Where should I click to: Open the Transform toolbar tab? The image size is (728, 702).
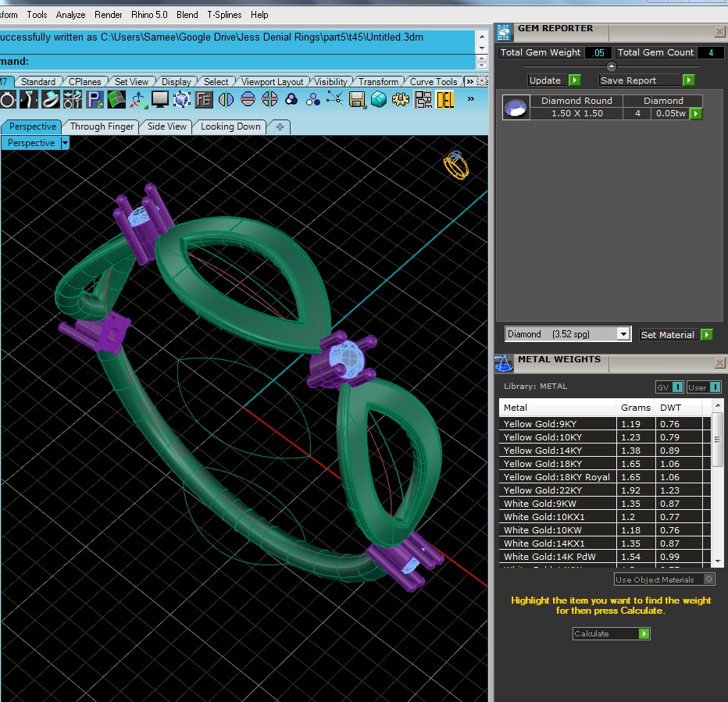378,82
